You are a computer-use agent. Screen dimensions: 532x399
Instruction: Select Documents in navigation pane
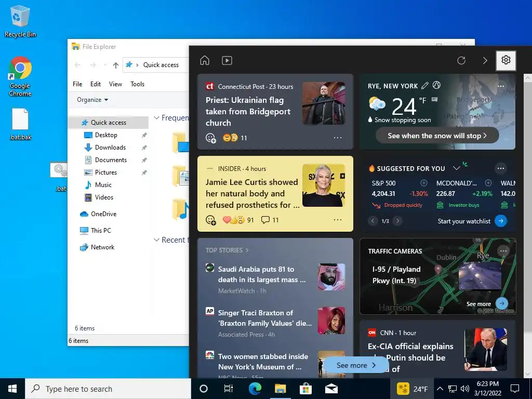(x=111, y=160)
